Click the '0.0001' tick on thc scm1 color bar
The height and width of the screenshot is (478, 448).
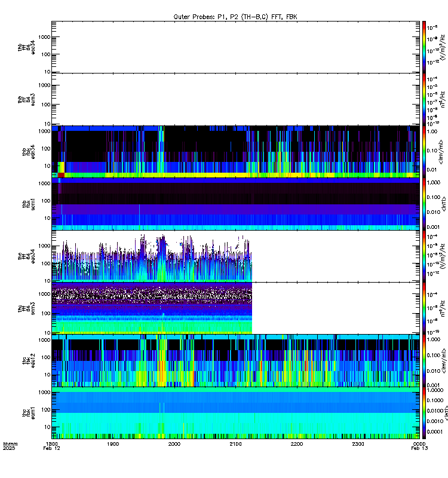[435, 431]
